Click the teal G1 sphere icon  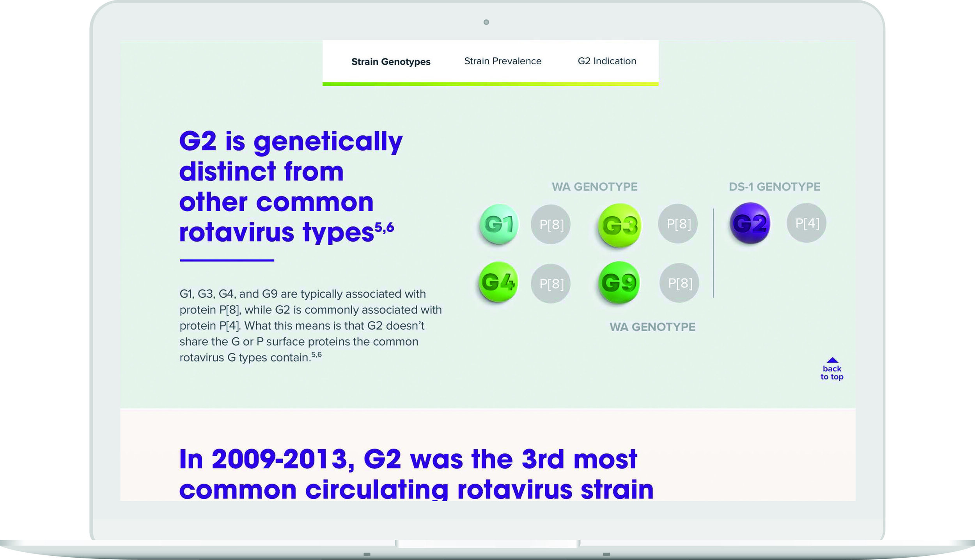point(499,224)
